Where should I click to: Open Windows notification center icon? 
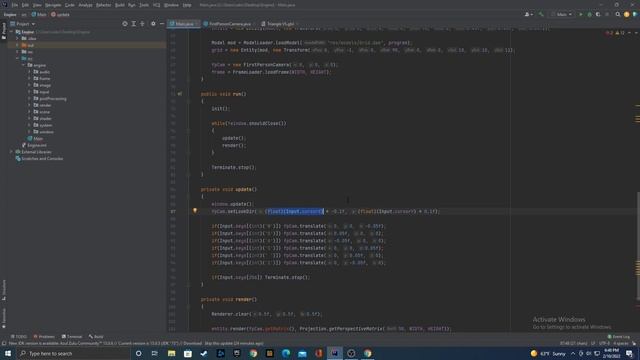(629, 353)
